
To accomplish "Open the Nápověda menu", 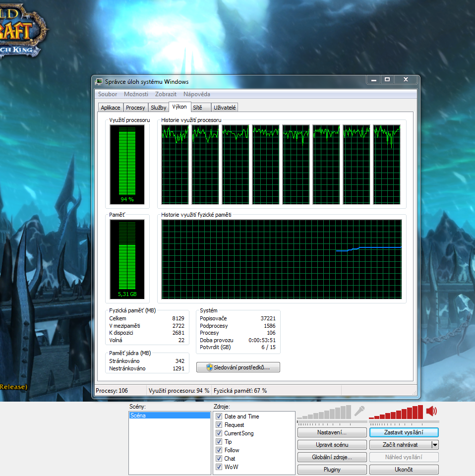I will click(197, 94).
